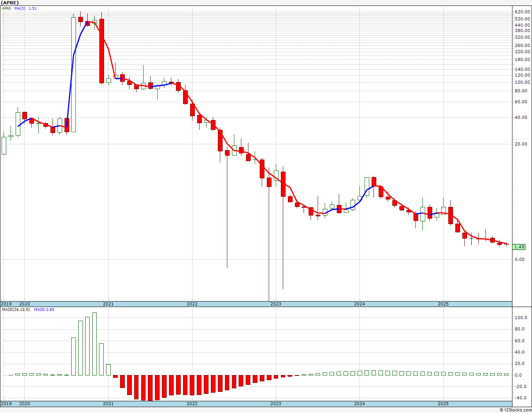Viewport: 532px width, 413px height.
Task: Click the MA(3) moving average label
Action: [20, 8]
